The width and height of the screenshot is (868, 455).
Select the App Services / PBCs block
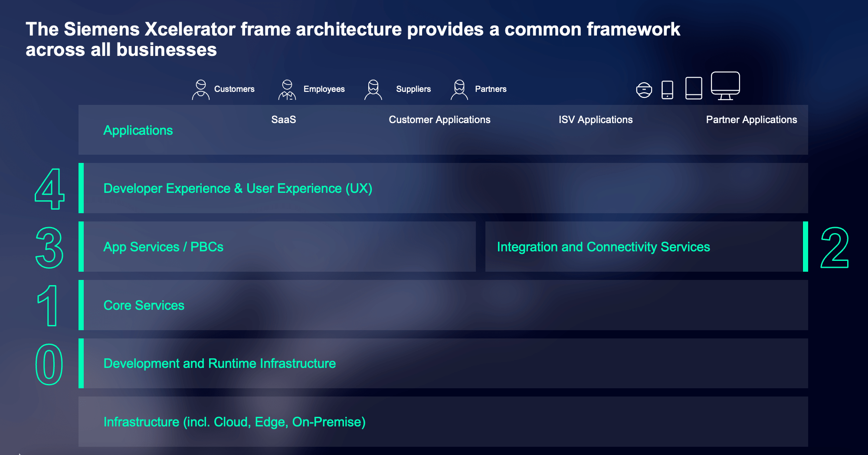click(277, 247)
